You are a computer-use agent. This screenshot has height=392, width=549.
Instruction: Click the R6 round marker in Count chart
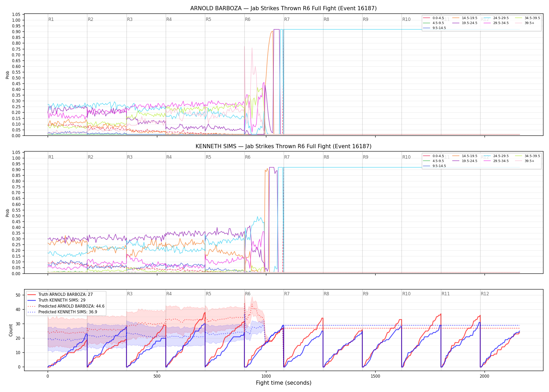point(248,294)
